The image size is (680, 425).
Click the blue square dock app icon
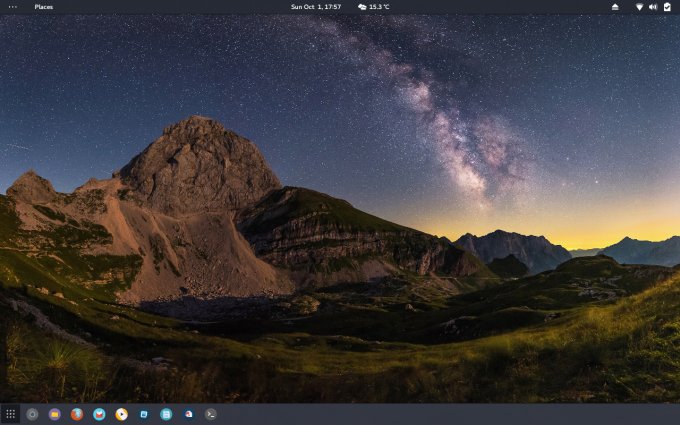144,414
